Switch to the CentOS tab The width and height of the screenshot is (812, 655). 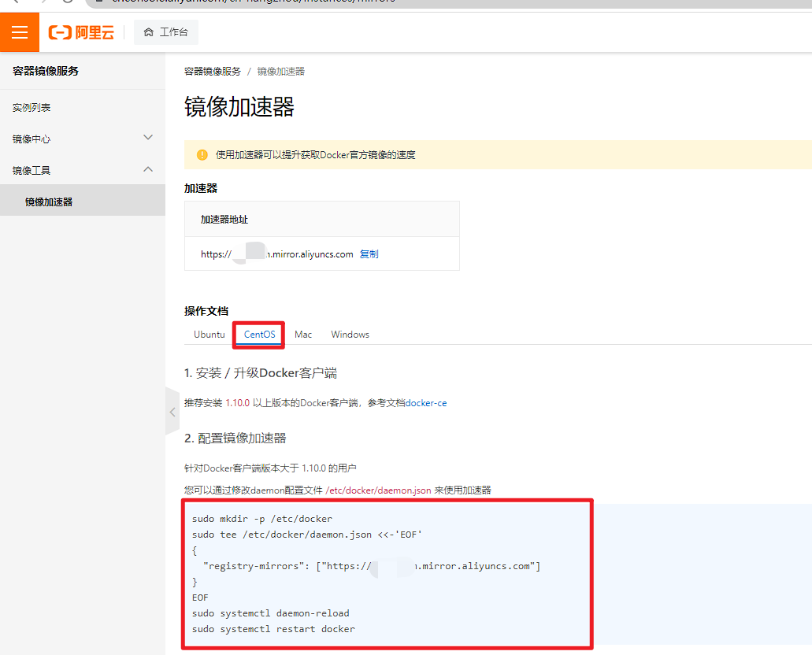pyautogui.click(x=259, y=335)
